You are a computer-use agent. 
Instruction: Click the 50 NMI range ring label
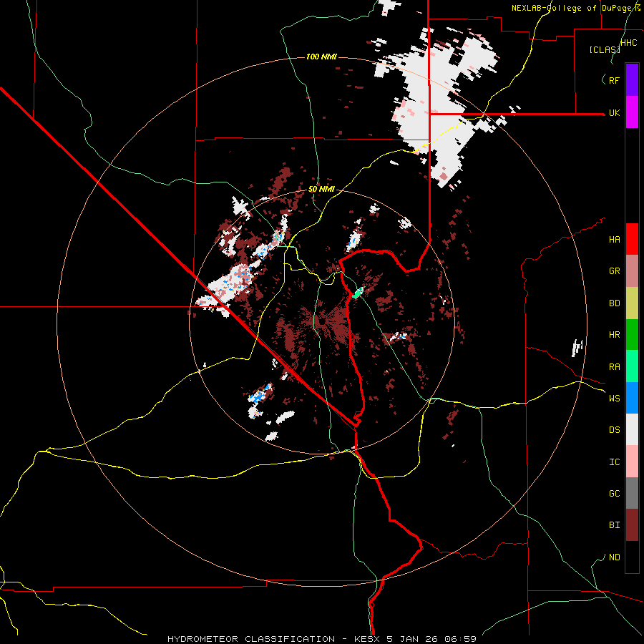[x=321, y=190]
